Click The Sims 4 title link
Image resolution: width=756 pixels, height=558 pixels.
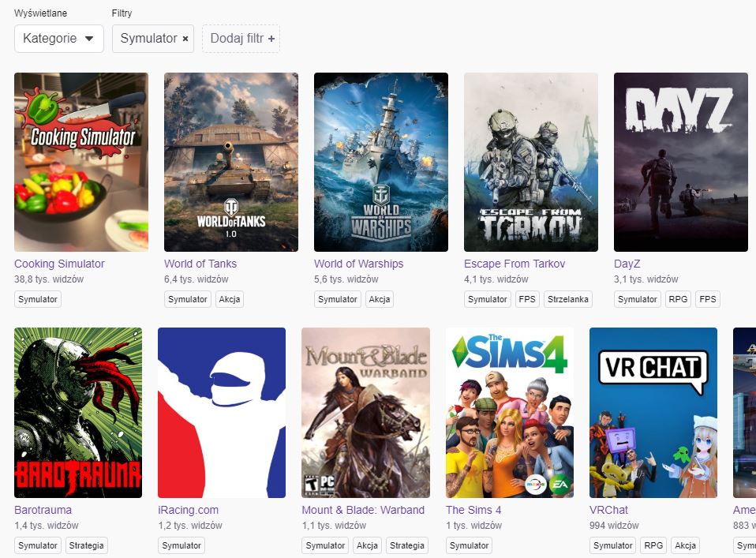click(x=473, y=510)
